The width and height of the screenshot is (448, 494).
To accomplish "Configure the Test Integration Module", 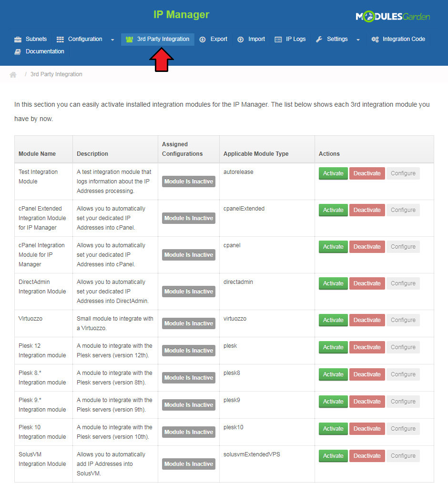I will pos(403,173).
